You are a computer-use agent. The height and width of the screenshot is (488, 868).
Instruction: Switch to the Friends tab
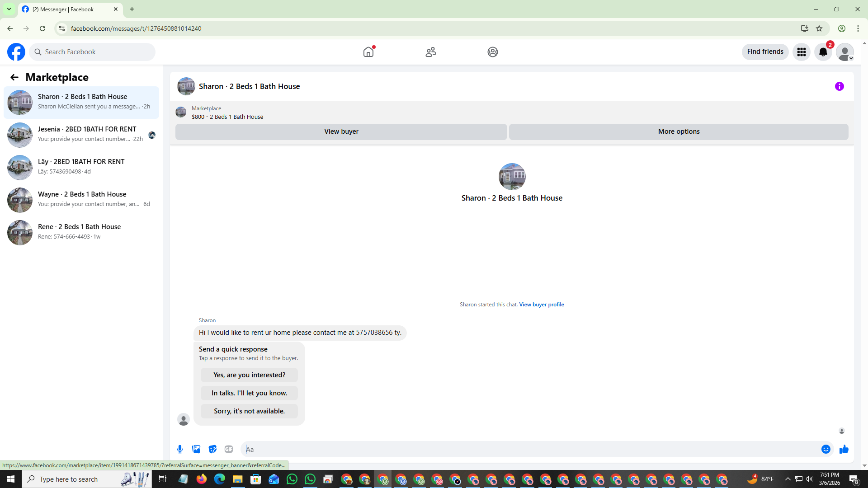coord(430,52)
